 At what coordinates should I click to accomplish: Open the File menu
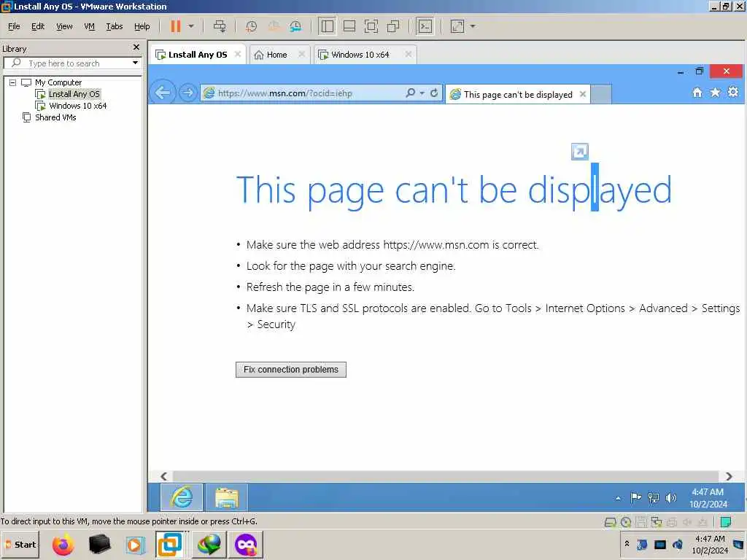[x=14, y=26]
